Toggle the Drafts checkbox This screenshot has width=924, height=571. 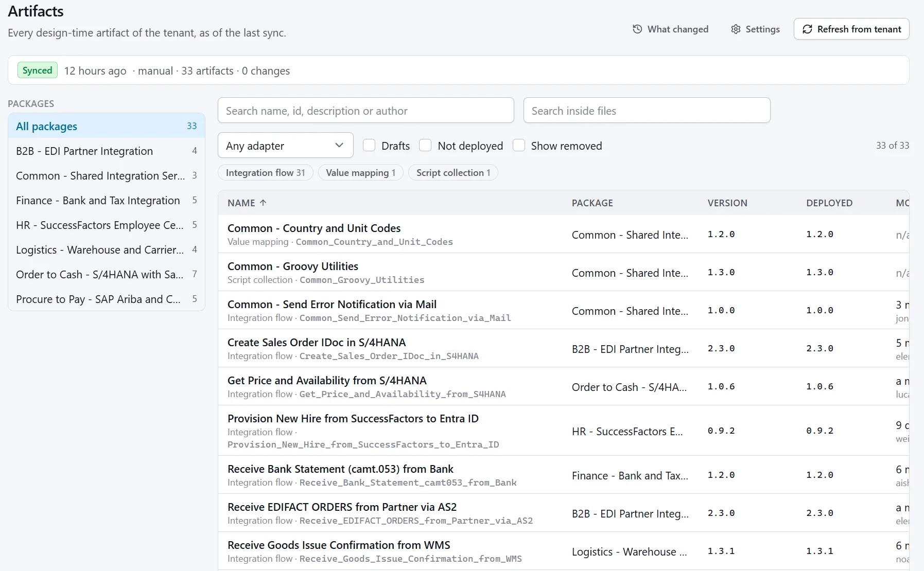pos(369,146)
